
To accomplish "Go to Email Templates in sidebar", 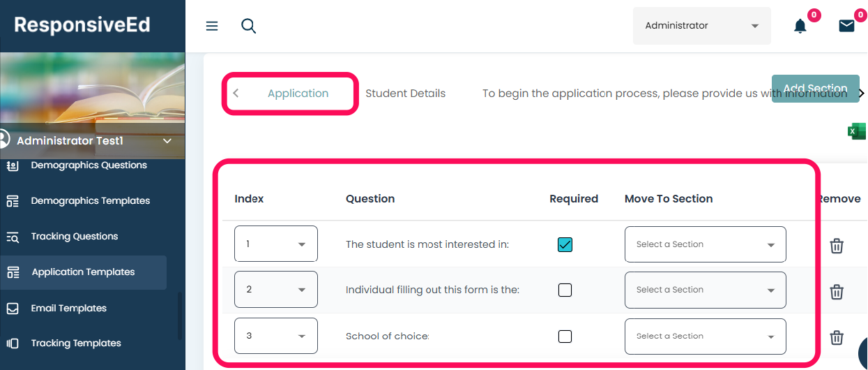I will (x=68, y=308).
